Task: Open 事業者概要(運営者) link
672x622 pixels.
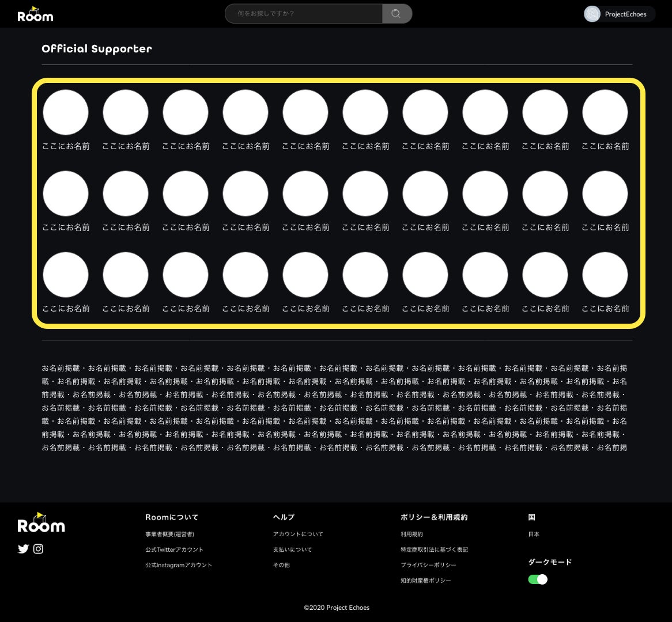Action: pyautogui.click(x=169, y=534)
